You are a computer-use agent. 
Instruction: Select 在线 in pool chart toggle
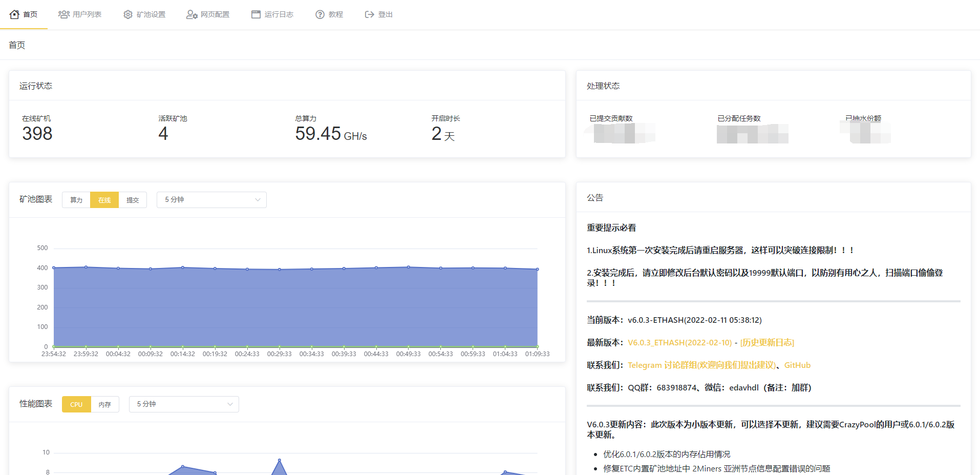coord(104,200)
